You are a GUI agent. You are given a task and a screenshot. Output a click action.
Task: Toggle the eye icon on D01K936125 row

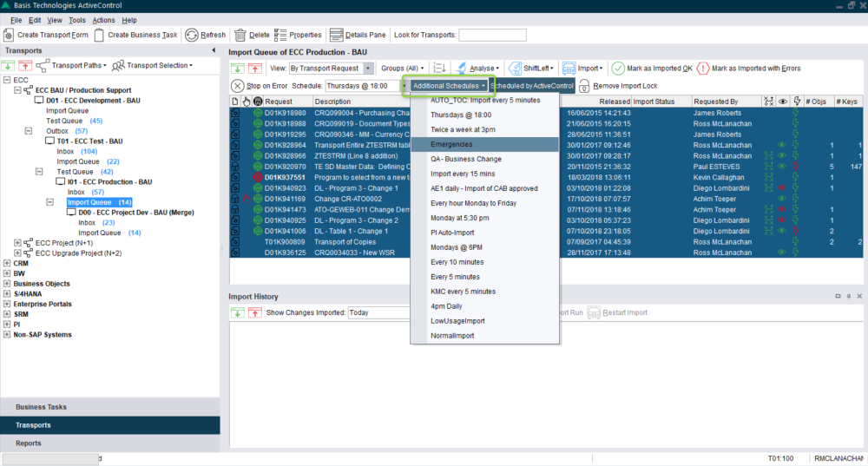point(782,253)
